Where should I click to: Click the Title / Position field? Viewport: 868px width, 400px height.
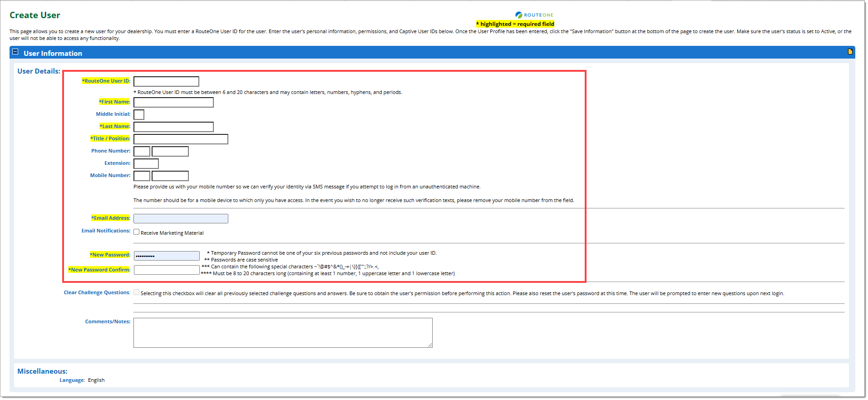(x=181, y=139)
